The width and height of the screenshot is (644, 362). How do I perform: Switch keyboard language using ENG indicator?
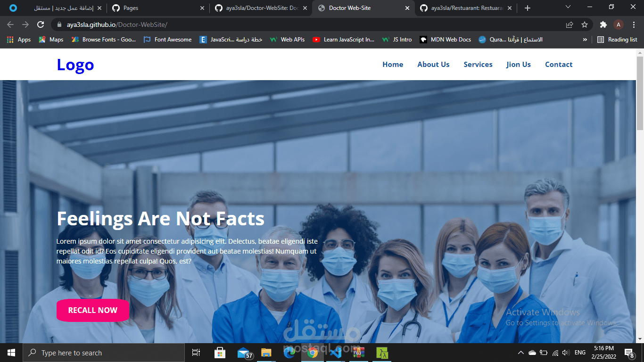pyautogui.click(x=580, y=352)
